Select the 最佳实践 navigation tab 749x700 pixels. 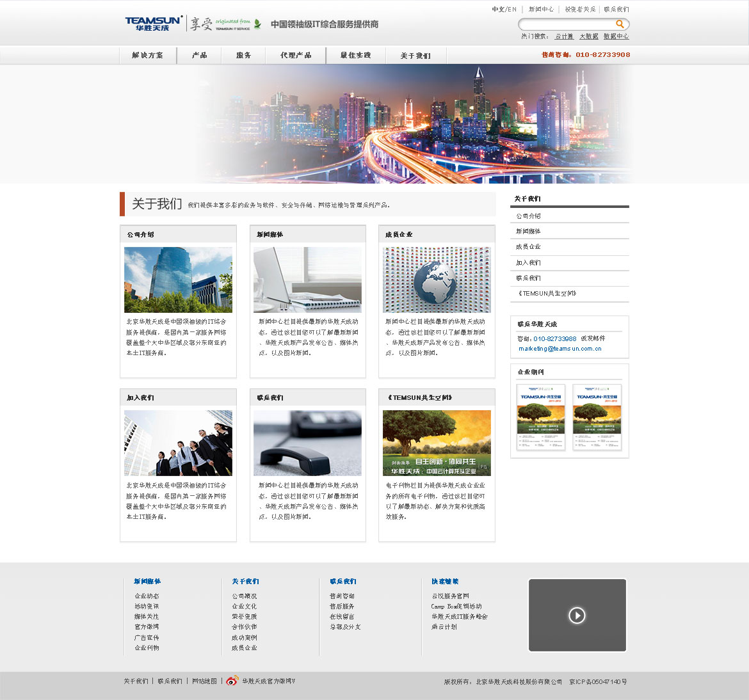355,56
